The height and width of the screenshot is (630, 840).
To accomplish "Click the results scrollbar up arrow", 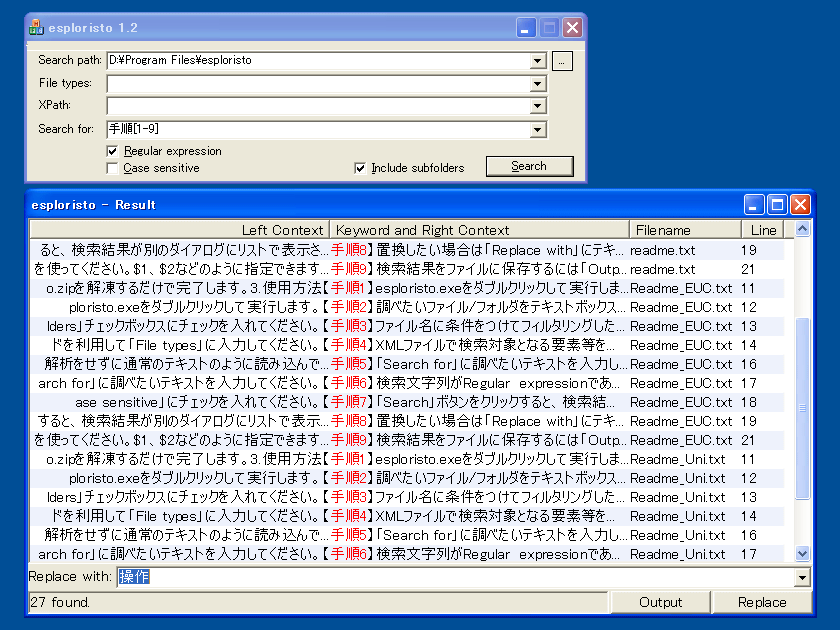I will click(802, 229).
